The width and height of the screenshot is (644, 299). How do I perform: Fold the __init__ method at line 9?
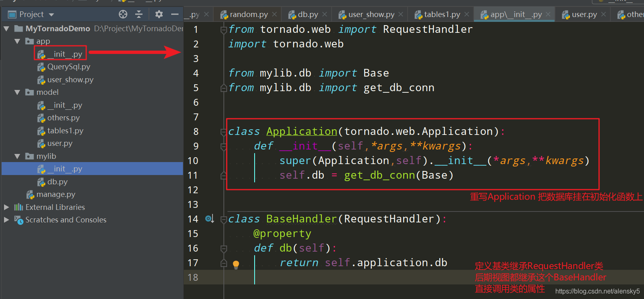(223, 147)
